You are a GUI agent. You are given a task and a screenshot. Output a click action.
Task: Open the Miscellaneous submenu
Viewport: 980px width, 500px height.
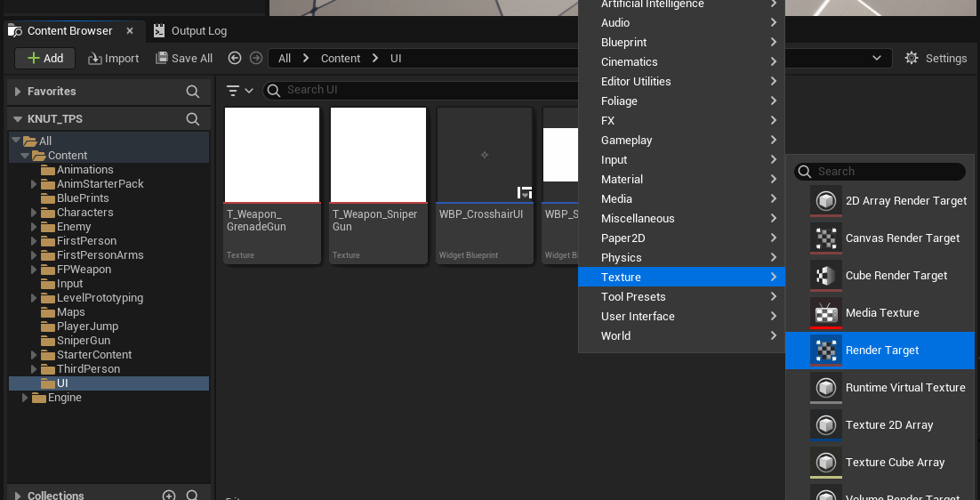click(x=681, y=218)
